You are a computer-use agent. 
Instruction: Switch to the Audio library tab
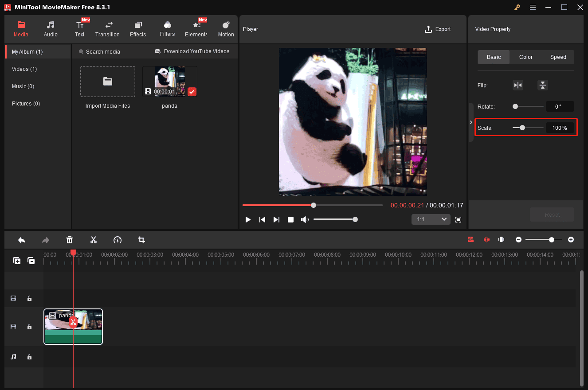click(51, 29)
